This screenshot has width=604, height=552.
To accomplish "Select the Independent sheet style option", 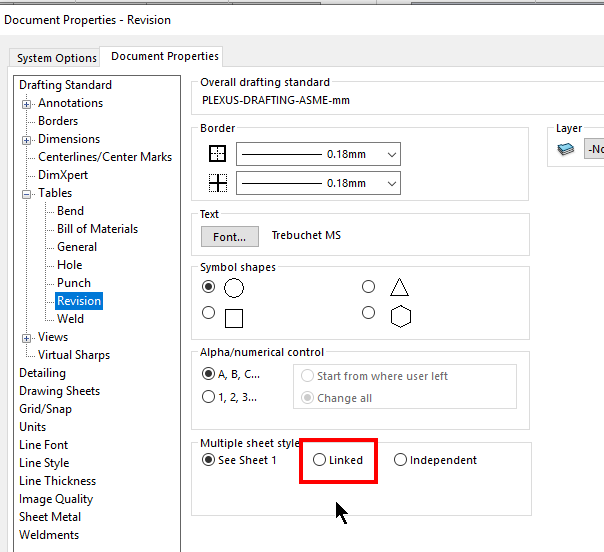I will click(x=401, y=460).
